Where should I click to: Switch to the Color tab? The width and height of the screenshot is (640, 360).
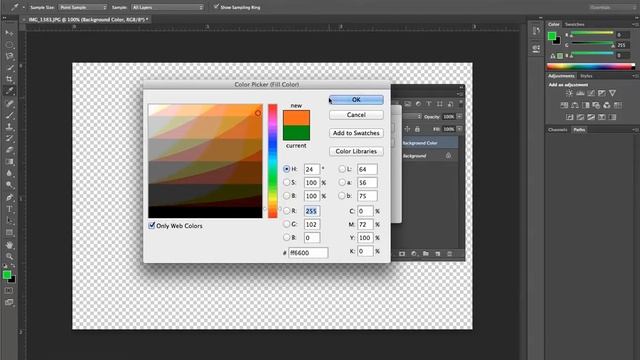point(554,24)
